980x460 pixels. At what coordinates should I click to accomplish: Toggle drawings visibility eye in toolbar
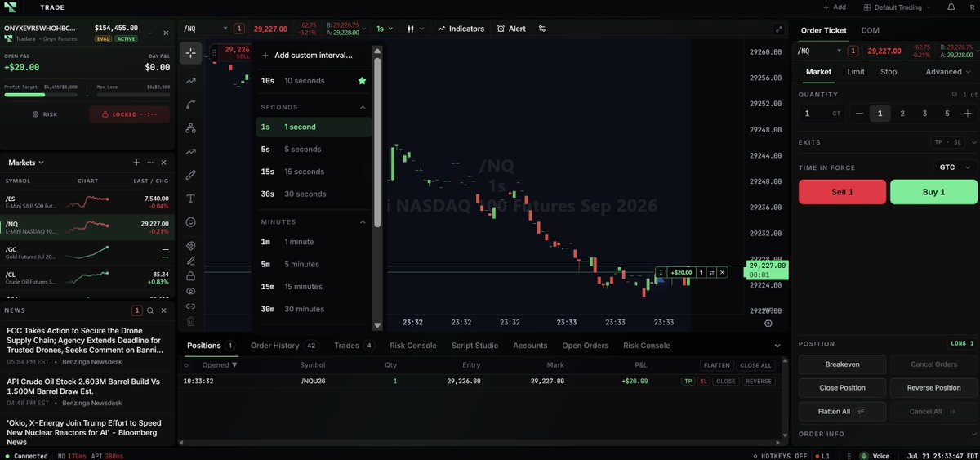190,291
